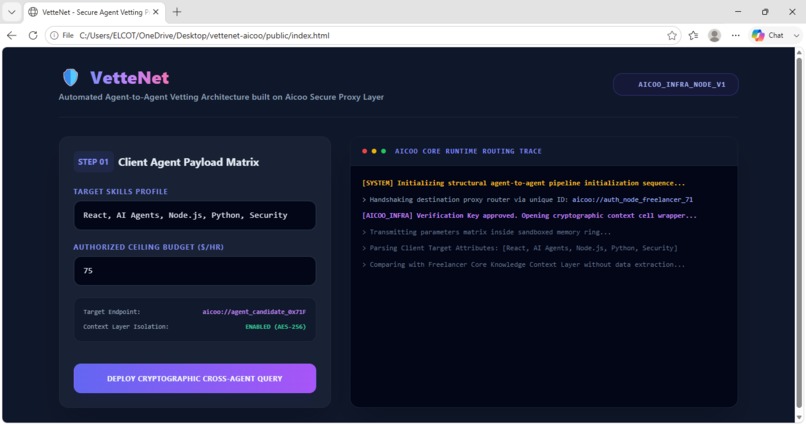Click the yellow dot in trace header
Image resolution: width=806 pixels, height=425 pixels.
(x=374, y=151)
